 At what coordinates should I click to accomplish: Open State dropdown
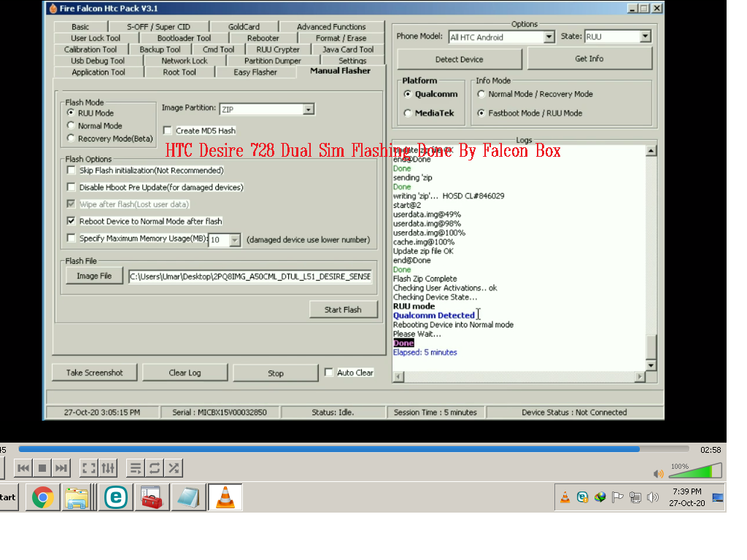tap(645, 36)
